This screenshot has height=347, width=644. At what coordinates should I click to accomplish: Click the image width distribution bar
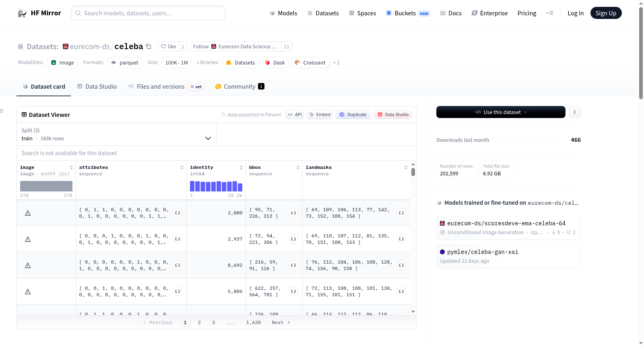pos(46,186)
